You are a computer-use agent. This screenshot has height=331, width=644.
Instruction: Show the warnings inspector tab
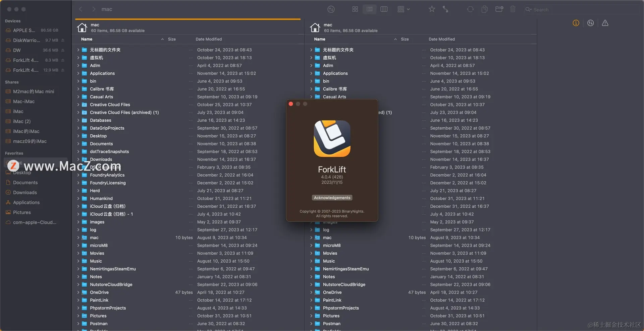tap(605, 23)
